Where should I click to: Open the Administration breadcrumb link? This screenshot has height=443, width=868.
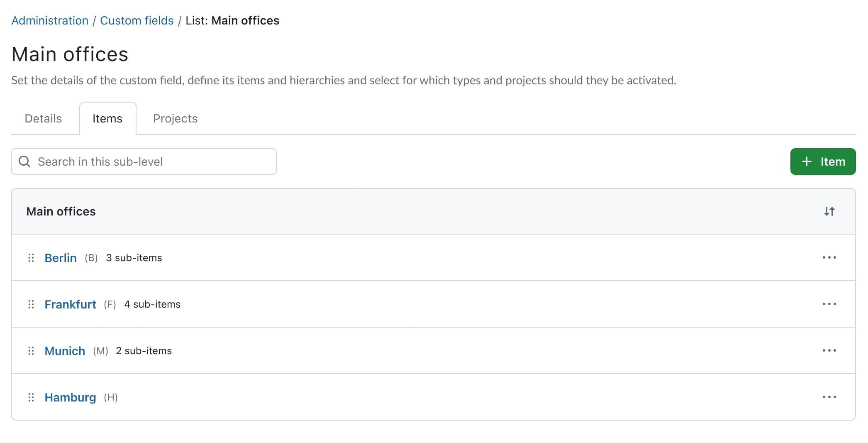(x=49, y=20)
